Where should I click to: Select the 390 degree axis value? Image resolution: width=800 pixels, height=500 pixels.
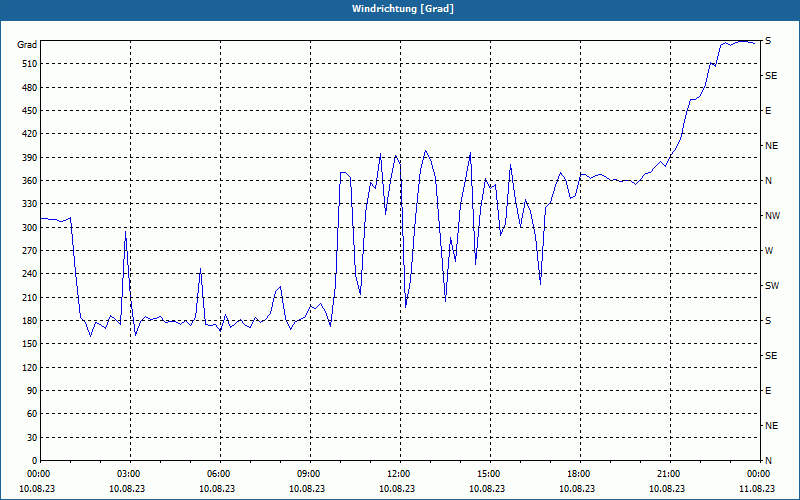point(30,158)
